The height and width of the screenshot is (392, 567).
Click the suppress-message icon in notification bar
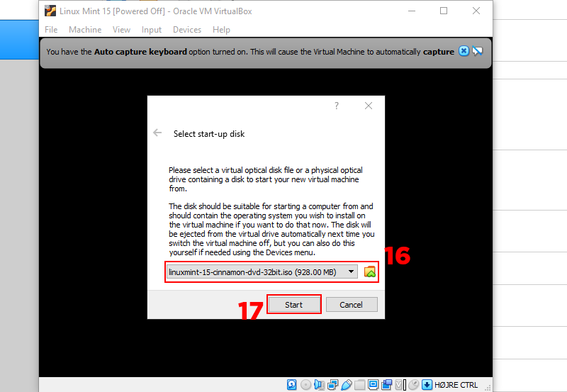click(x=478, y=51)
